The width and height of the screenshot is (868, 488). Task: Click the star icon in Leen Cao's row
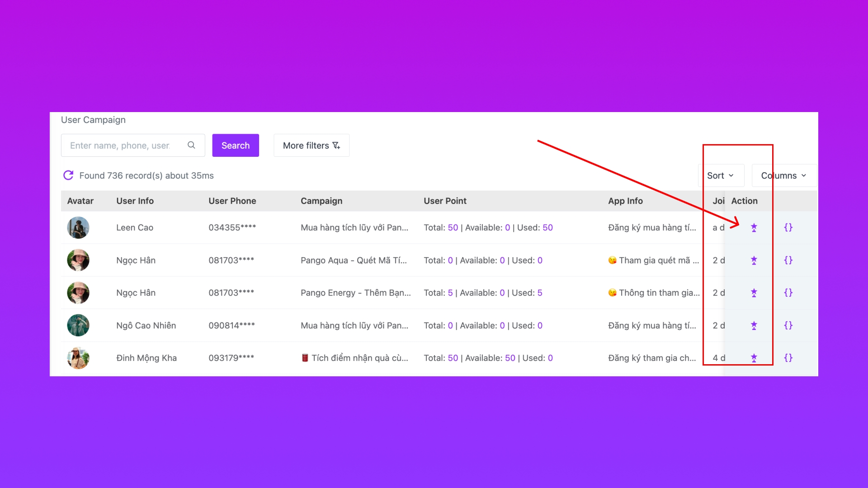pos(754,228)
